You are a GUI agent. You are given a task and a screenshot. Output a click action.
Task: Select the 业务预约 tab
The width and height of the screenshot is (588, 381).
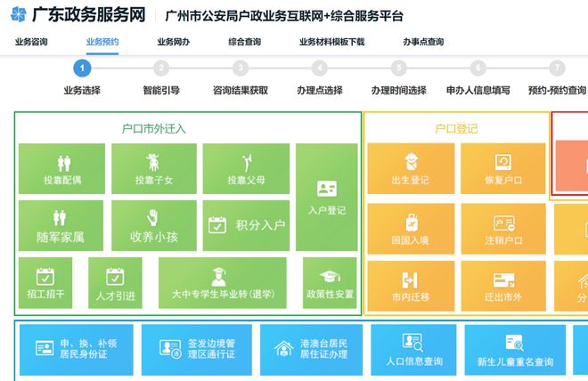[102, 42]
